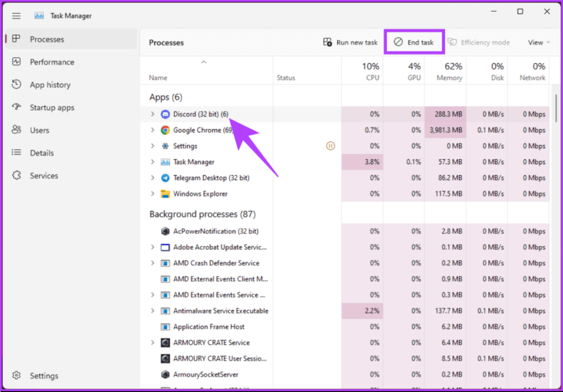The image size is (563, 392).
Task: Click the Run new task icon
Action: (x=328, y=42)
